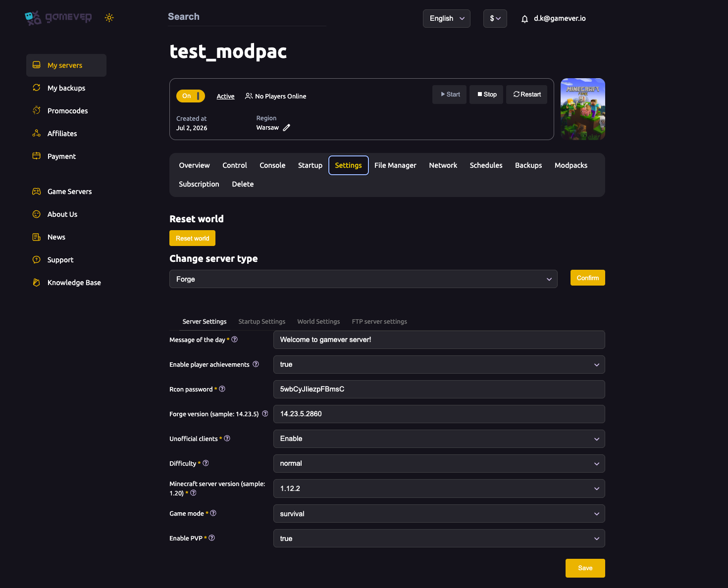The width and height of the screenshot is (728, 588).
Task: Open Affiliates in sidebar
Action: [x=66, y=134]
